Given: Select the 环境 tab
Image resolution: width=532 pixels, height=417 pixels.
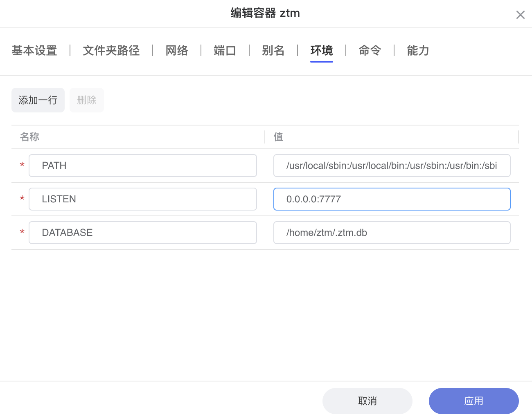Looking at the screenshot, I should click(321, 51).
